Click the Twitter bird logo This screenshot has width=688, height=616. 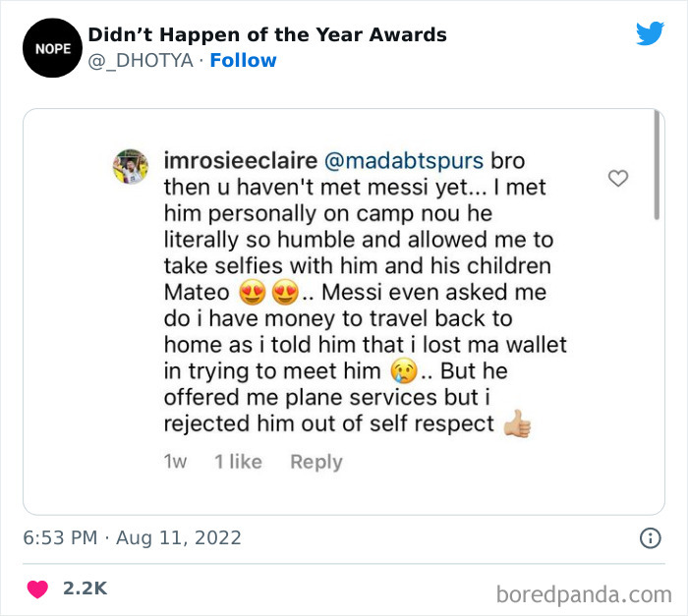coord(650,33)
